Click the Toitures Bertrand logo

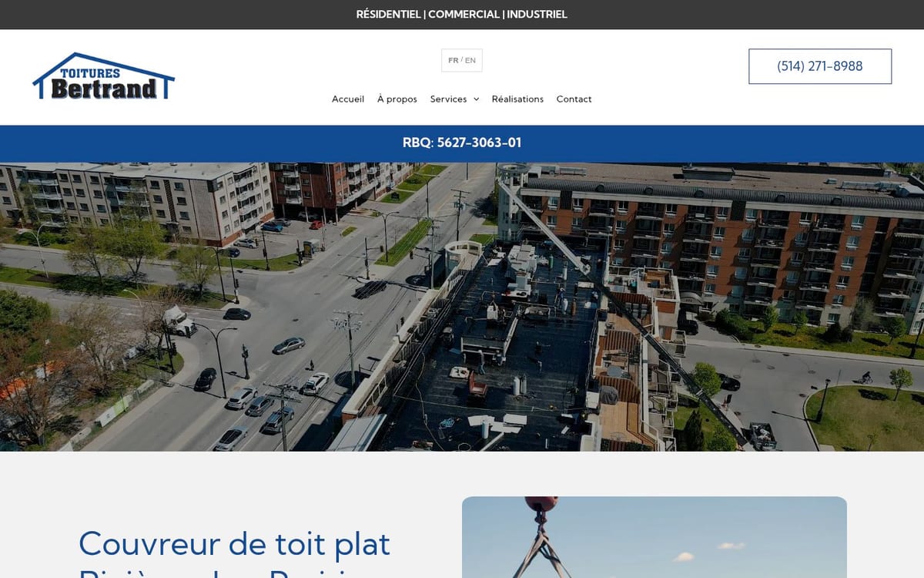[103, 76]
